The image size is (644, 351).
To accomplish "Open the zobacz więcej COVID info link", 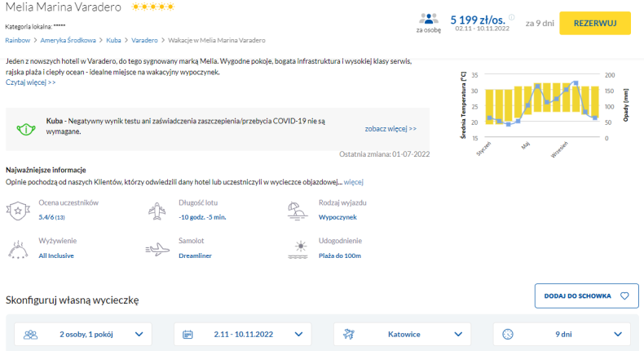I will pos(390,129).
